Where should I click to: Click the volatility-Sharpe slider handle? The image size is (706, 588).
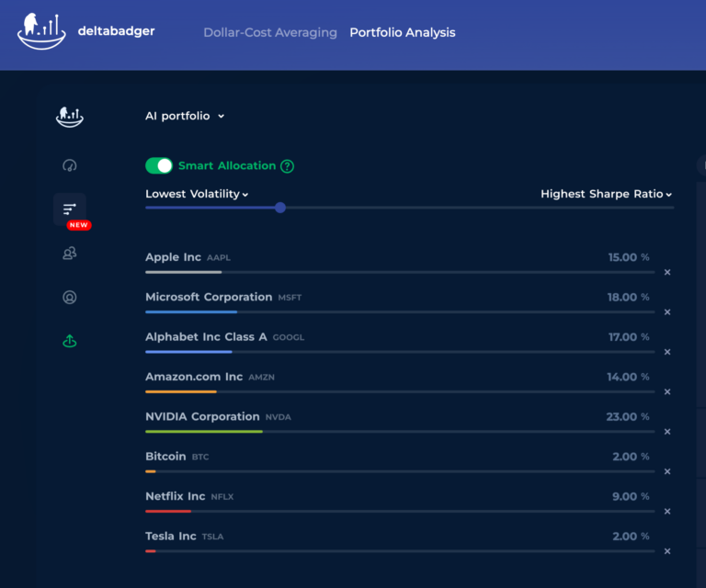pos(280,208)
